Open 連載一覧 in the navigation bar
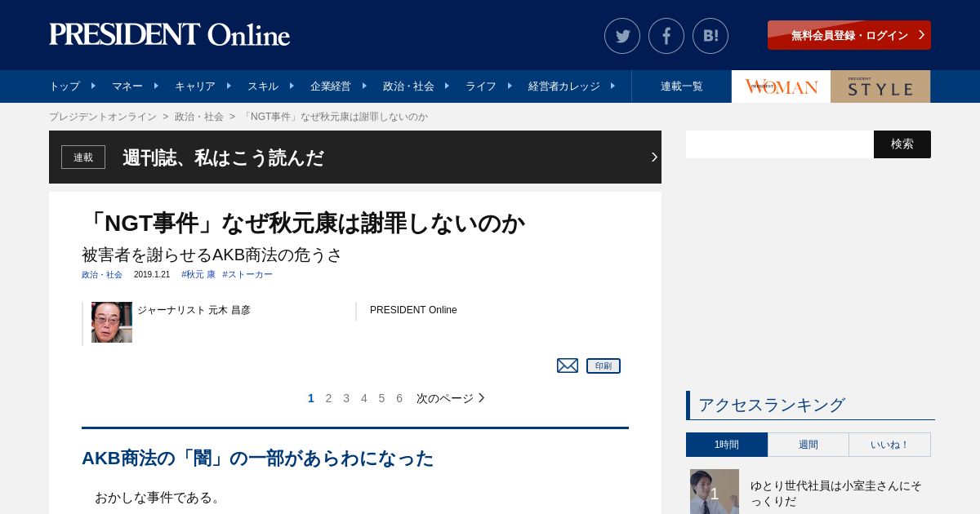980x514 pixels. (682, 86)
